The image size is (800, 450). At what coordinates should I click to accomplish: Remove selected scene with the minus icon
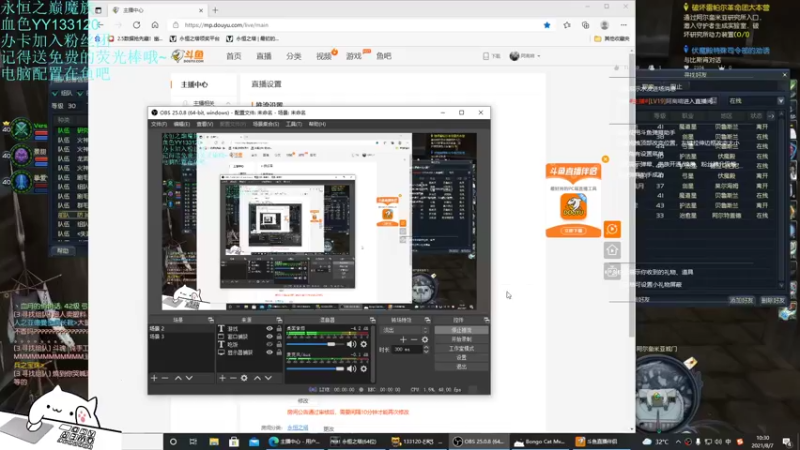[x=165, y=378]
